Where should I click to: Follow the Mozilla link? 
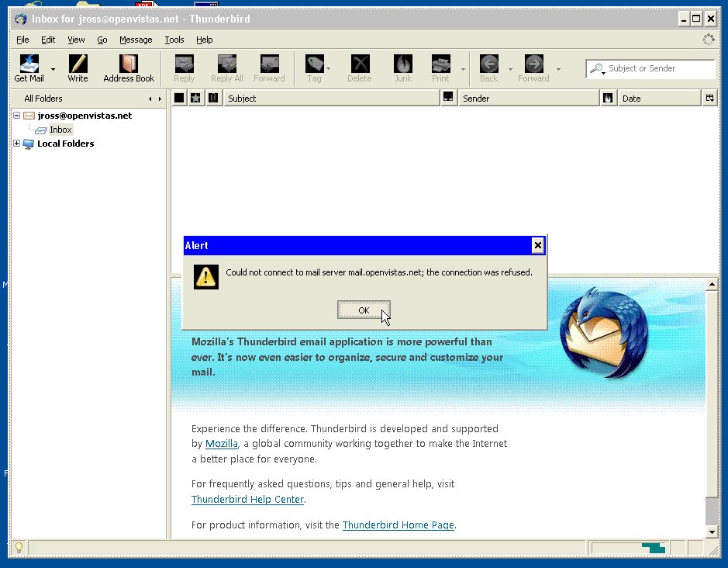pyautogui.click(x=222, y=443)
